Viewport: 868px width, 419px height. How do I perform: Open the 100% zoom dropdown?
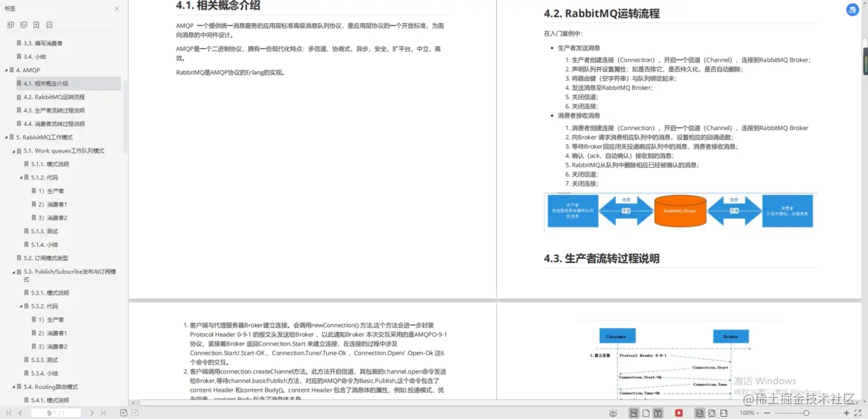click(x=749, y=413)
